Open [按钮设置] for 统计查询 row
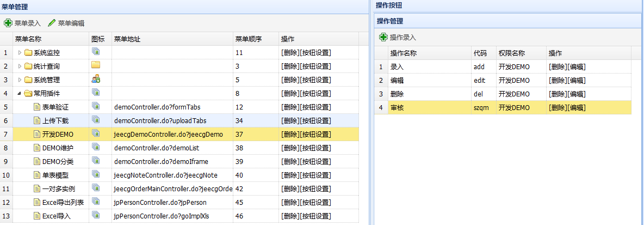The image size is (644, 225). coord(315,66)
